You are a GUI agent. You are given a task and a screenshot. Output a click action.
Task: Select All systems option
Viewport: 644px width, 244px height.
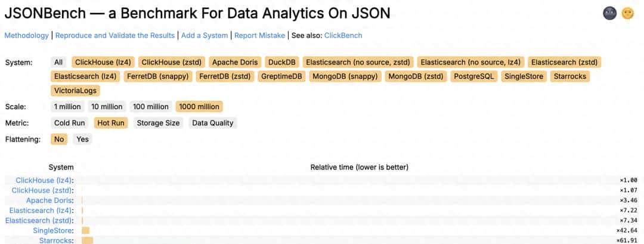[x=58, y=62]
